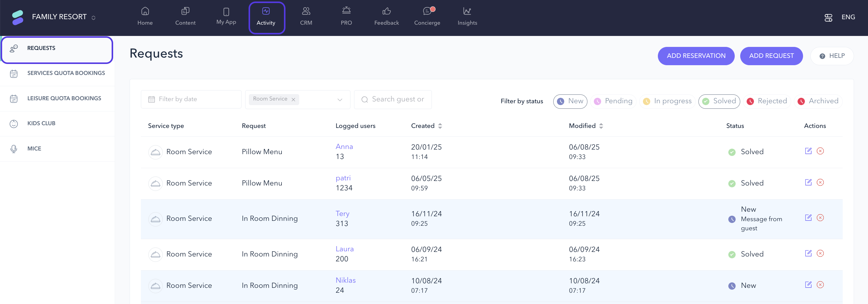Click the Add Reservation button
The image size is (868, 304).
(x=696, y=56)
